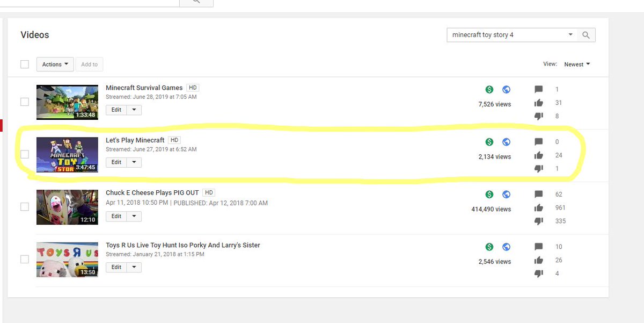
Task: Click monetization dollar icon for Chuck E Cheese video
Action: (x=489, y=194)
